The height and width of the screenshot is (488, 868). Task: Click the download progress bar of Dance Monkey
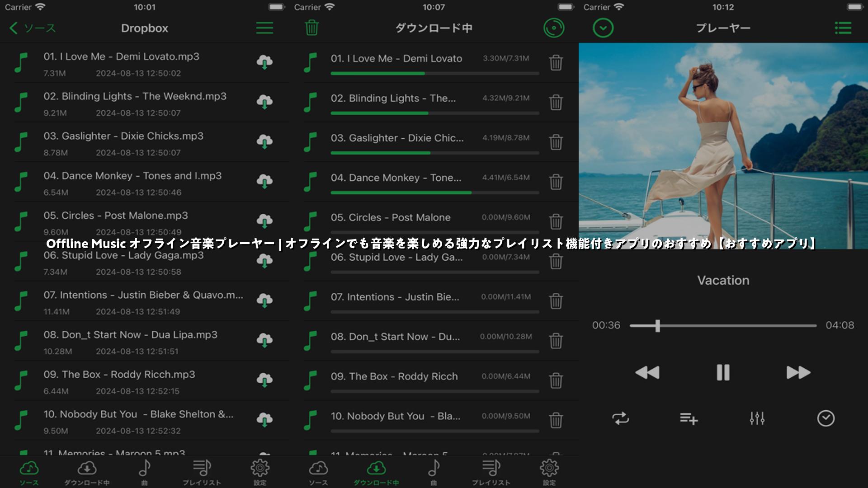tap(434, 192)
